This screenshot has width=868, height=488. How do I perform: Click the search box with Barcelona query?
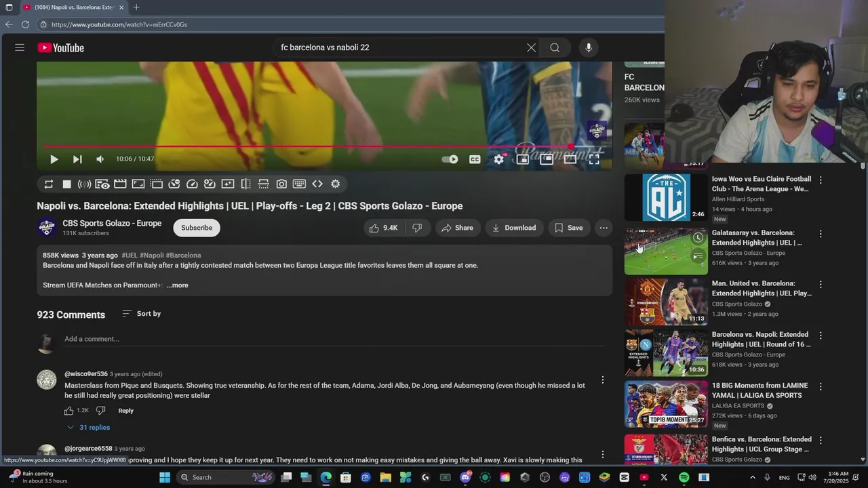(x=400, y=47)
